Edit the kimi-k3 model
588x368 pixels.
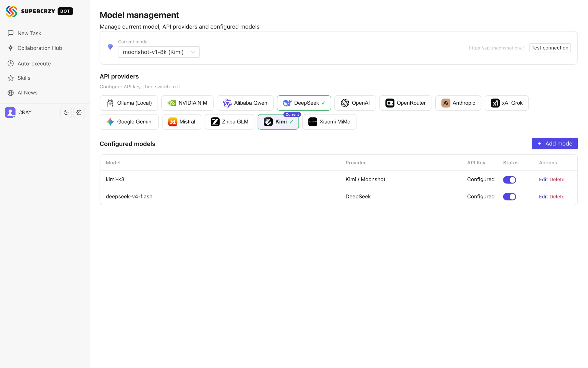click(543, 179)
